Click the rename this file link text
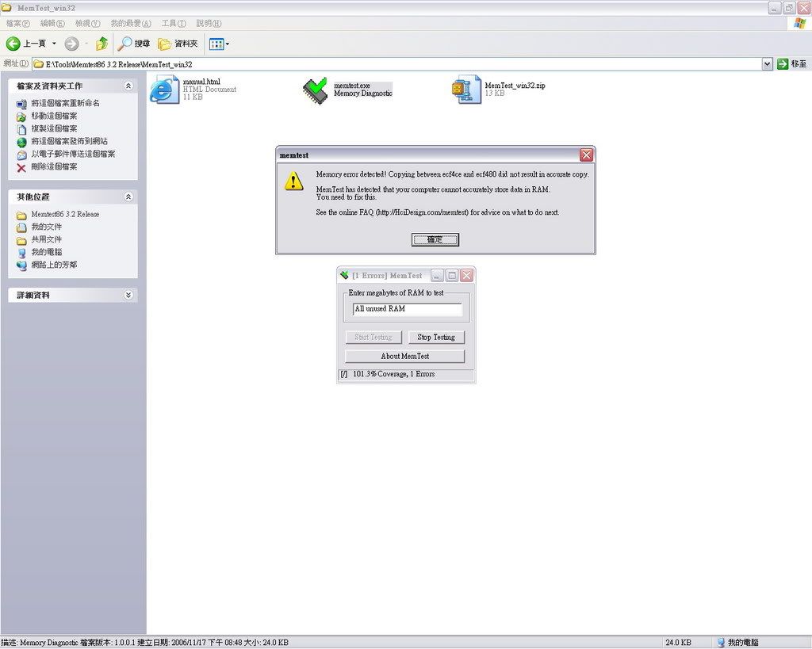Viewport: 812px width, 649px height. [65, 103]
